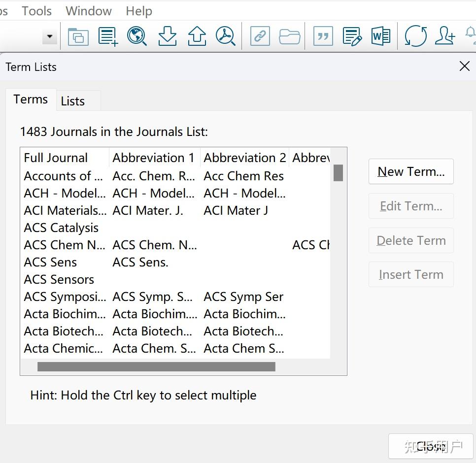Open the Share Library person icon
This screenshot has height=463, width=476.
pos(445,36)
